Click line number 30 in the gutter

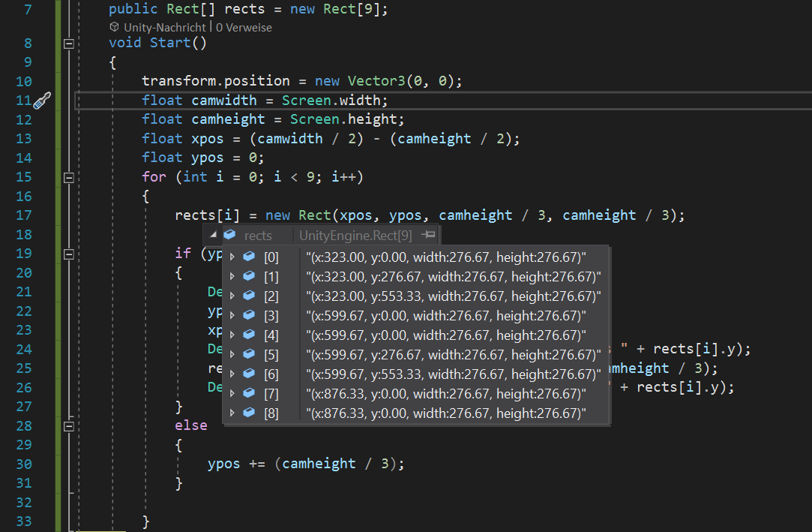pos(24,464)
